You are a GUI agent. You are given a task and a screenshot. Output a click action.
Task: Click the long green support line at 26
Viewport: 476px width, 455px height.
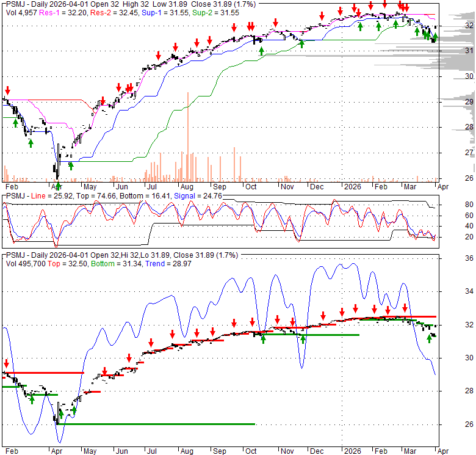[154, 424]
